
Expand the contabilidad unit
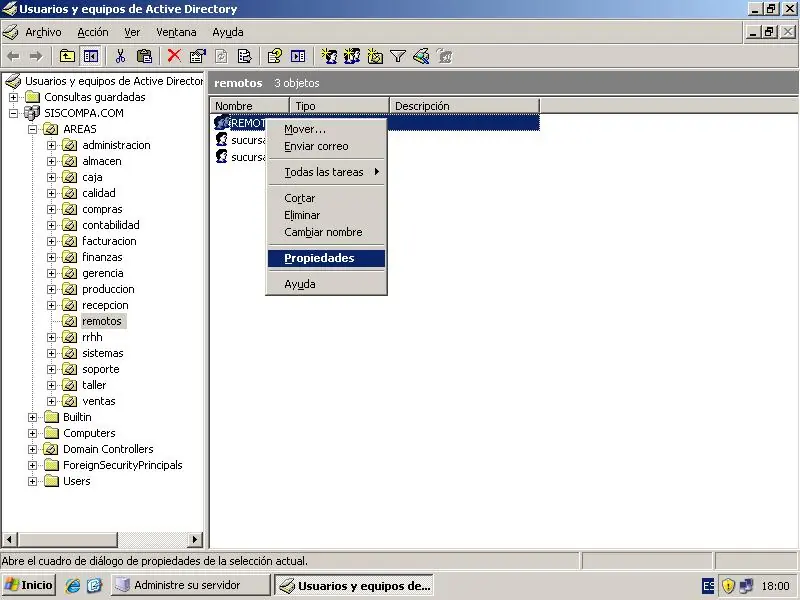[x=51, y=225]
